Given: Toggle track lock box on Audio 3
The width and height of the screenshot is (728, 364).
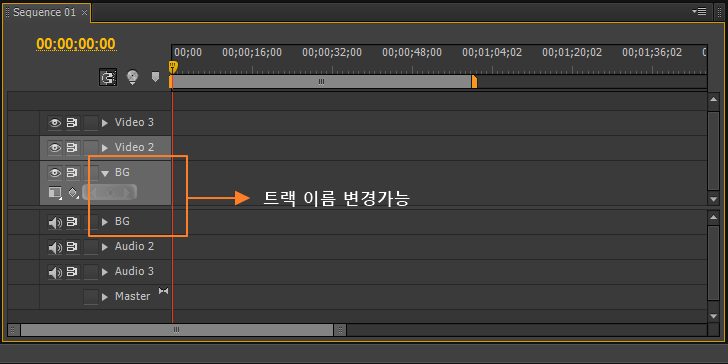Looking at the screenshot, I should coord(91,272).
